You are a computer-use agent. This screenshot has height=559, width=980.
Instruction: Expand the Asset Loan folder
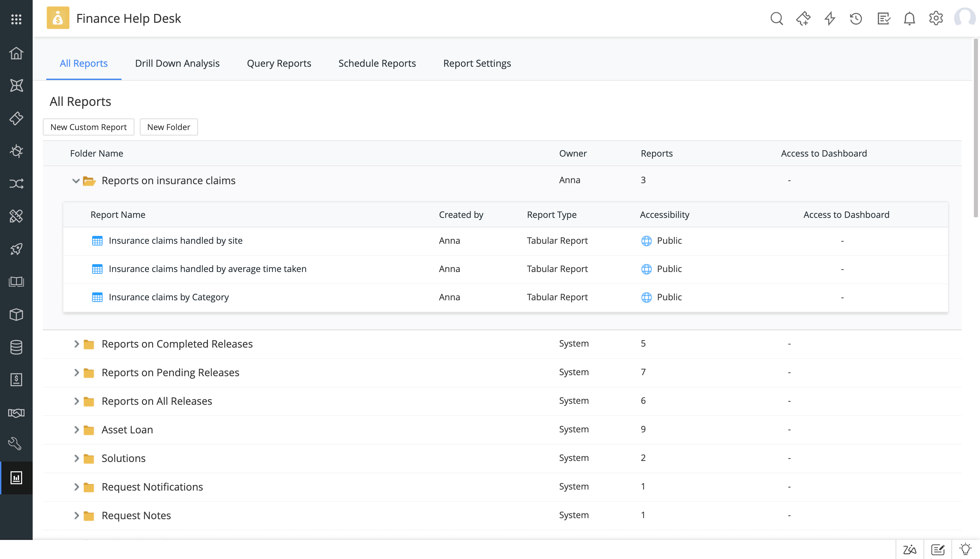pos(76,430)
